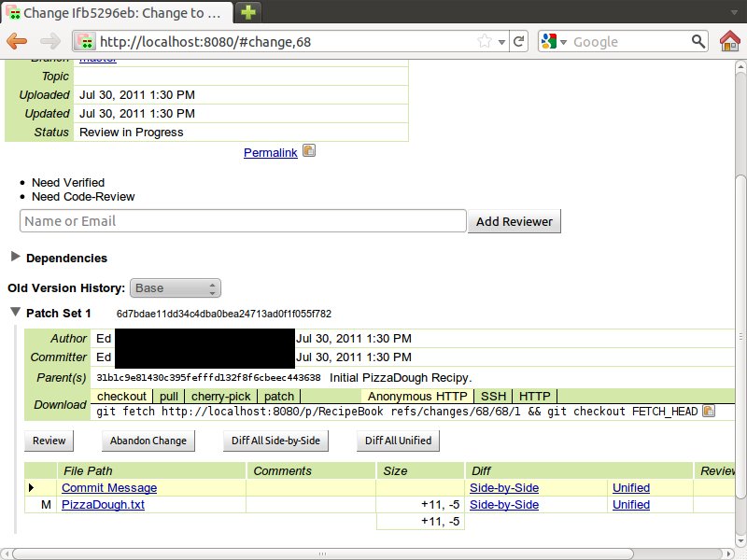Click the Name or Email input field
Viewport: 747px width, 560px height.
[x=242, y=221]
